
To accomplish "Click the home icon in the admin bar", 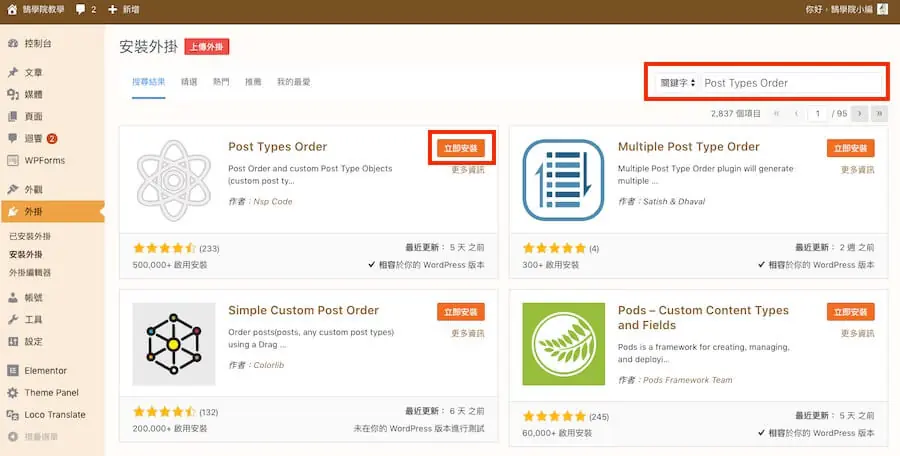I will [12, 9].
